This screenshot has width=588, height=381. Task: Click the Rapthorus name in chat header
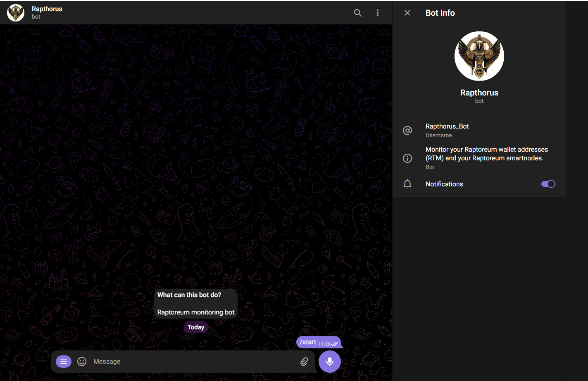click(x=47, y=9)
